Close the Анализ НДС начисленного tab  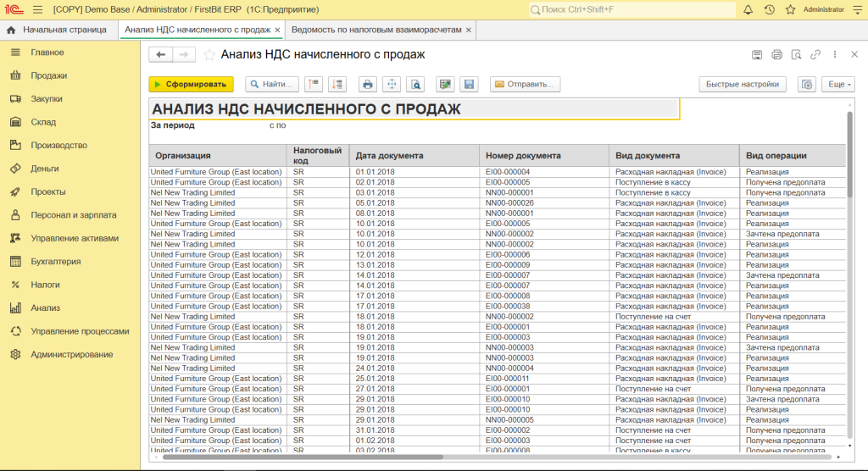[277, 30]
